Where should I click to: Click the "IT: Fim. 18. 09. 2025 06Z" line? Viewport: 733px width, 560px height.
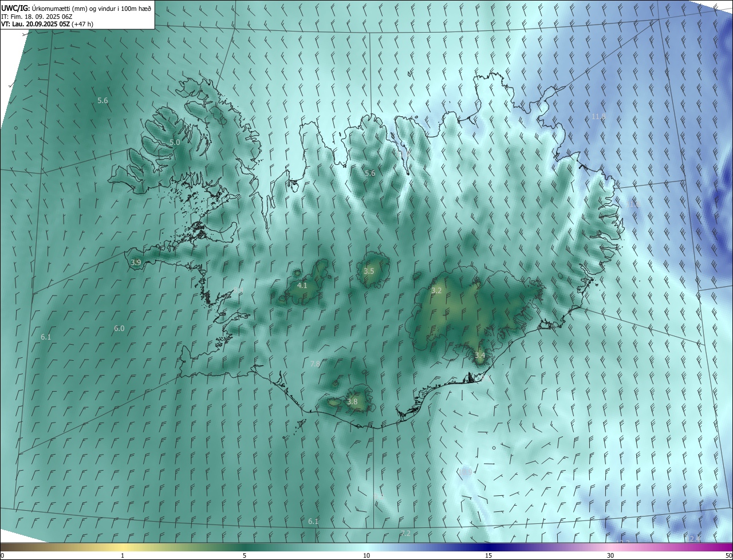point(36,17)
